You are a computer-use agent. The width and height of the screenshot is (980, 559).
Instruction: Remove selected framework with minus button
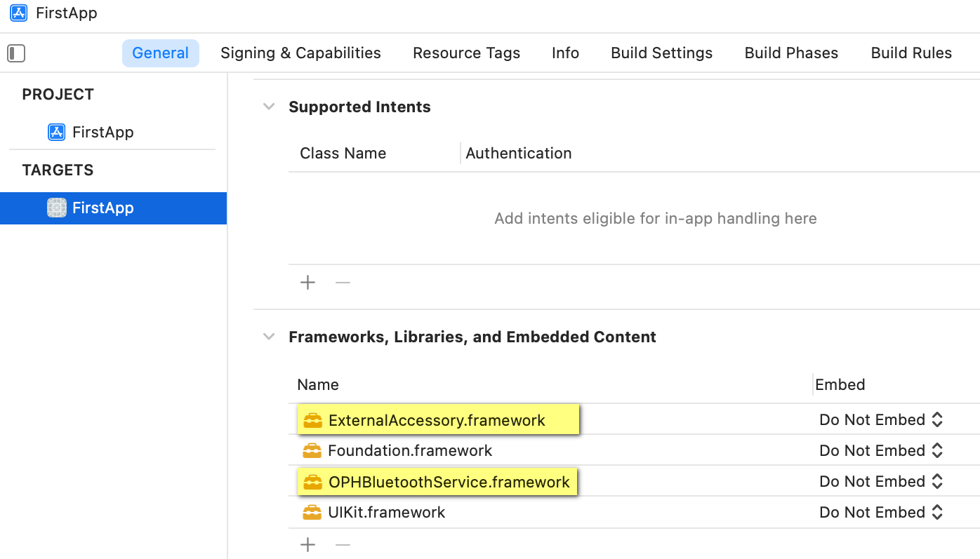tap(343, 545)
